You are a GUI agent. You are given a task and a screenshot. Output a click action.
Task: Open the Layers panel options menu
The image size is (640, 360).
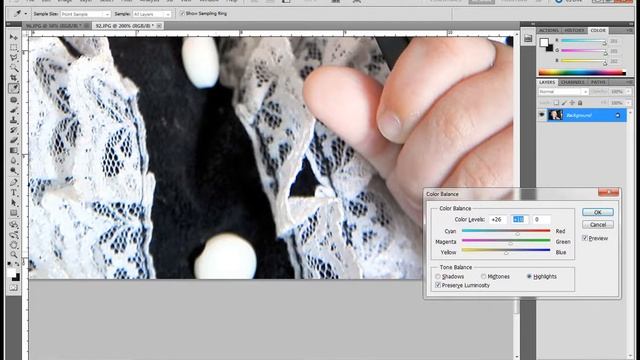click(x=628, y=82)
